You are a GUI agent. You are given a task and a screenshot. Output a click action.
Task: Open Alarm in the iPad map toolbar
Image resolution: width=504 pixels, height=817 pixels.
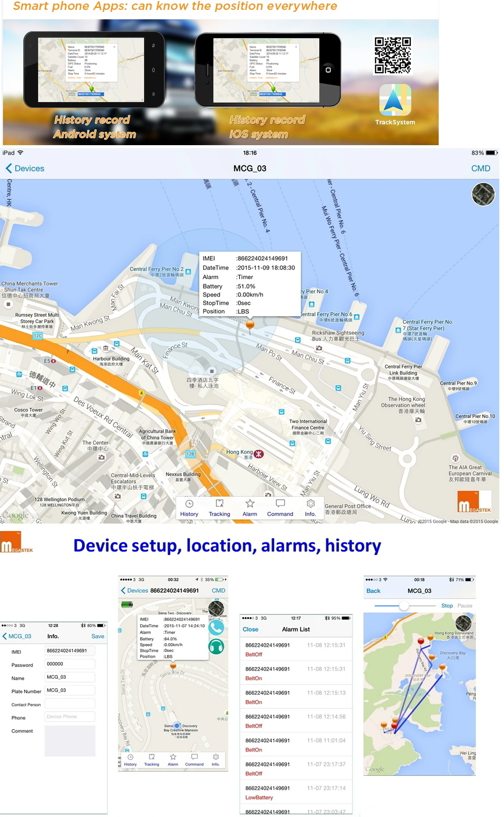(250, 508)
